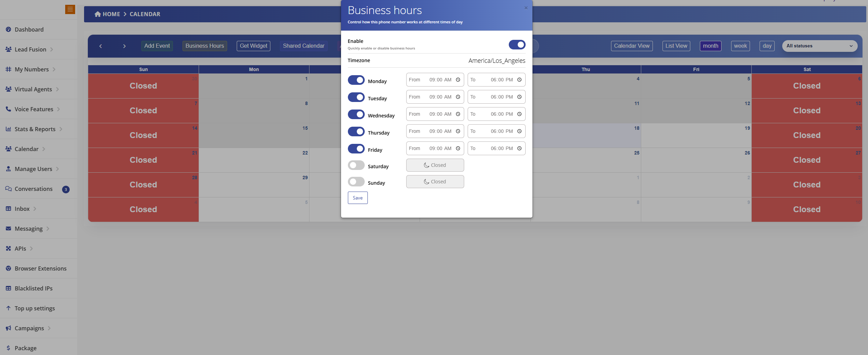Open the Conversations panel showing 3 notifications
Screen dimensions: 868x355
point(33,188)
